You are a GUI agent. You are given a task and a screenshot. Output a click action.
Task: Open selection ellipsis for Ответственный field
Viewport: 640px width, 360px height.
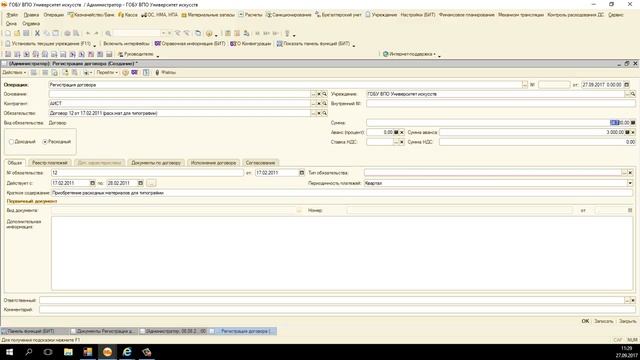click(x=627, y=300)
